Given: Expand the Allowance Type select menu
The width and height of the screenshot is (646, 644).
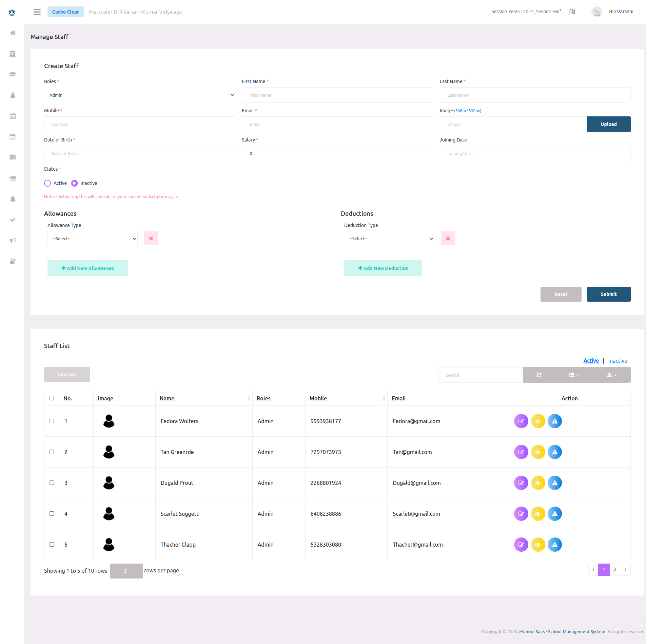Looking at the screenshot, I should coord(92,239).
